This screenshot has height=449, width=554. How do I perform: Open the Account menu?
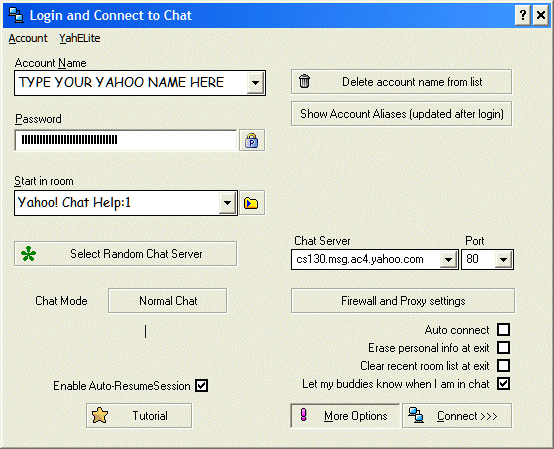pos(28,38)
